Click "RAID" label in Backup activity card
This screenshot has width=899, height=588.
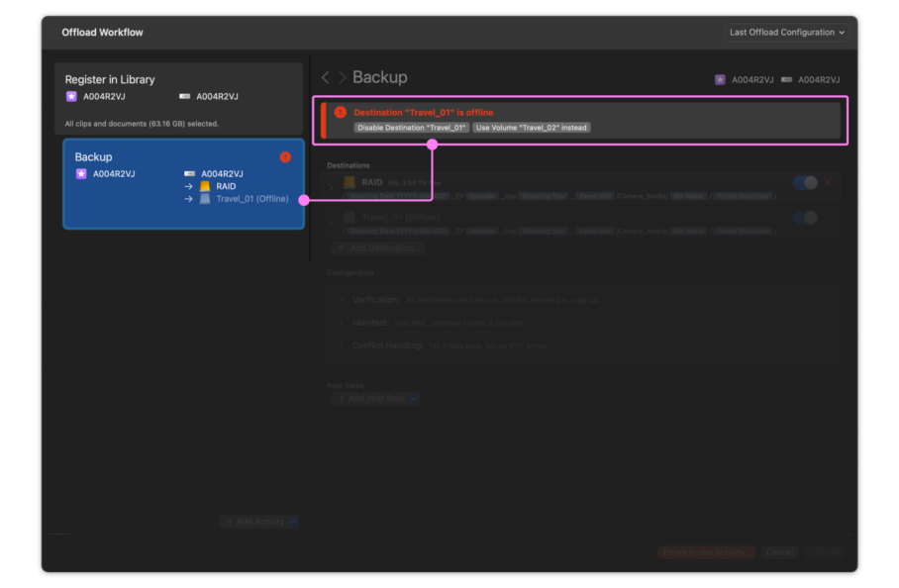tap(226, 186)
